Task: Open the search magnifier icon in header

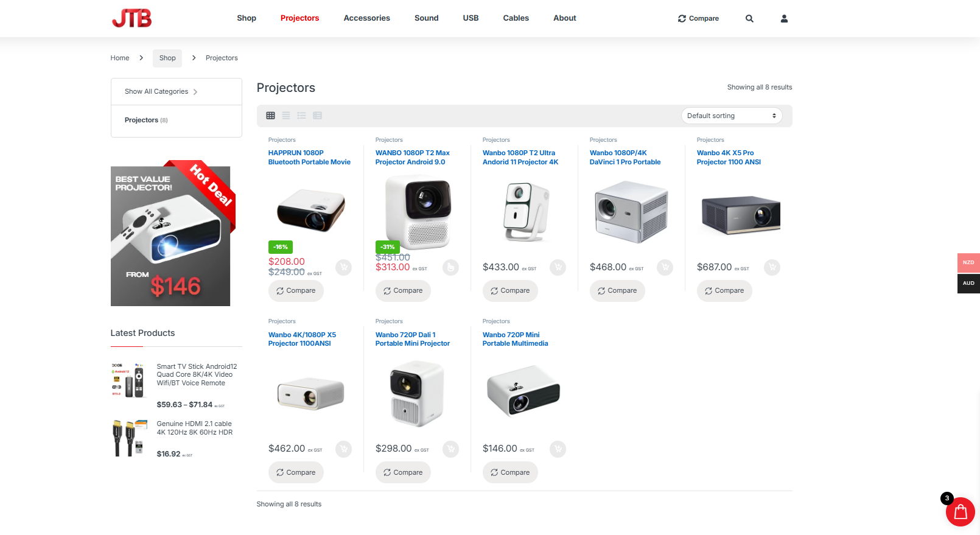Action: 749,18
